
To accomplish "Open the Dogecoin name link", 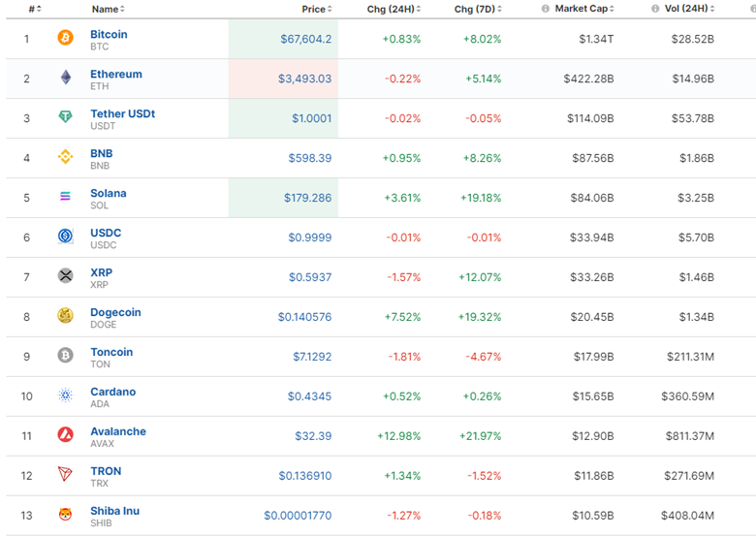I will 115,312.
